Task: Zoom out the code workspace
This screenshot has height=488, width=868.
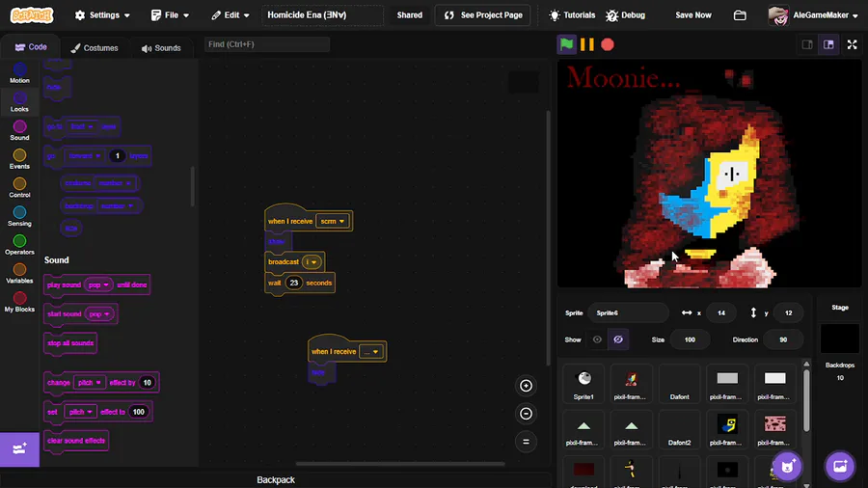Action: click(x=526, y=414)
